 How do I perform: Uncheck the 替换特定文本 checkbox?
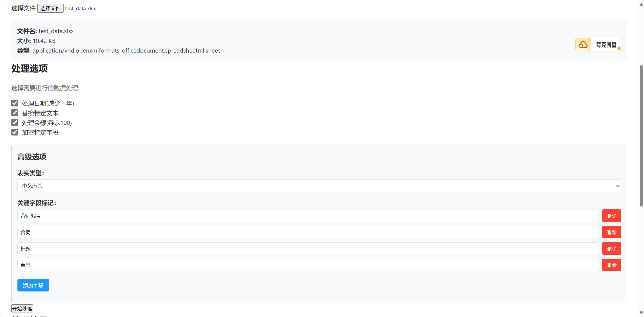pos(15,113)
